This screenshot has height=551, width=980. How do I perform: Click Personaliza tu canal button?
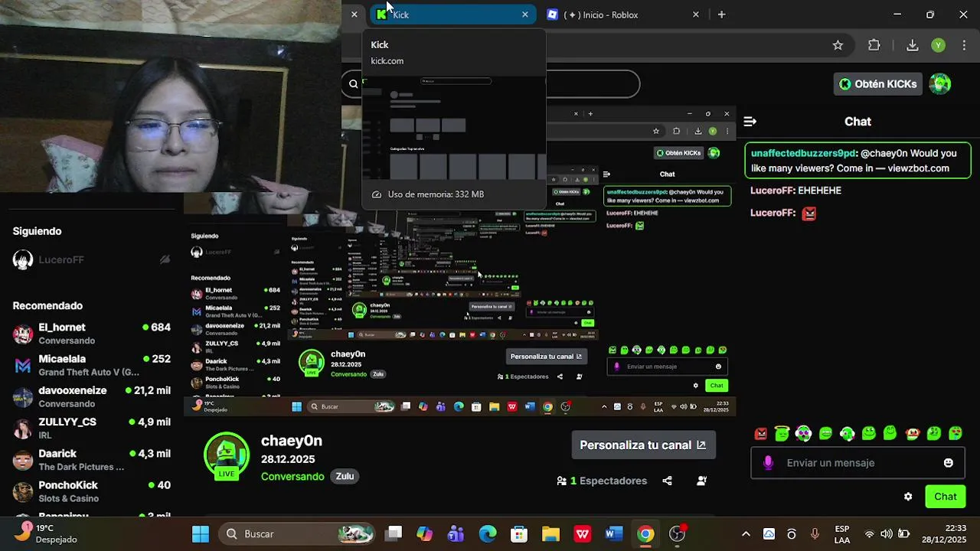tap(643, 445)
